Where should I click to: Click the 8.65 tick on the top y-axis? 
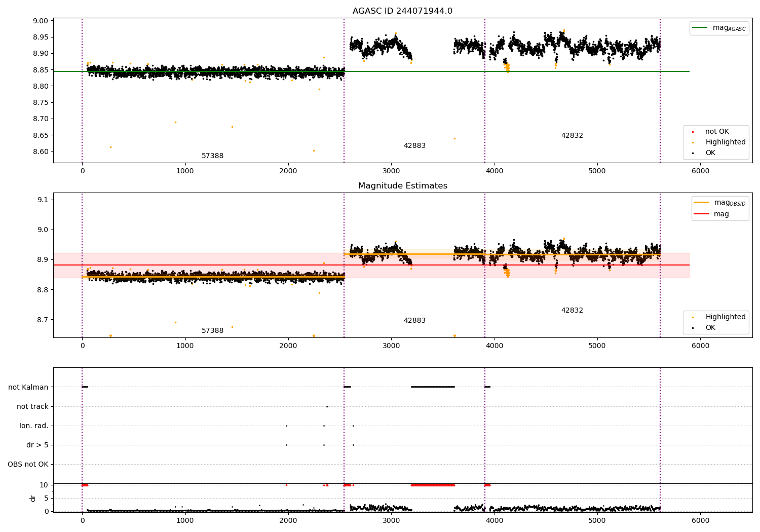(41, 136)
